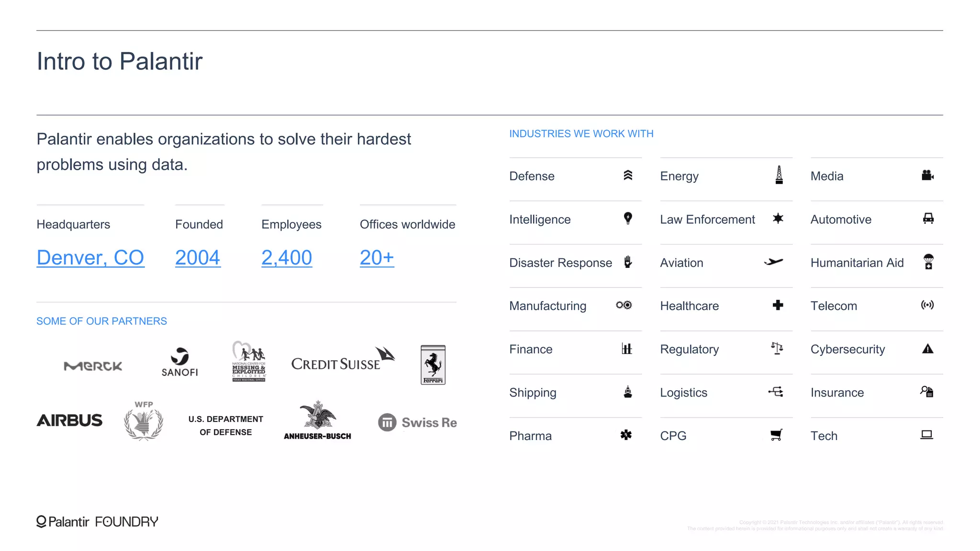Click the Tech laptop icon
Viewport: 980px width, 551px height.
926,435
